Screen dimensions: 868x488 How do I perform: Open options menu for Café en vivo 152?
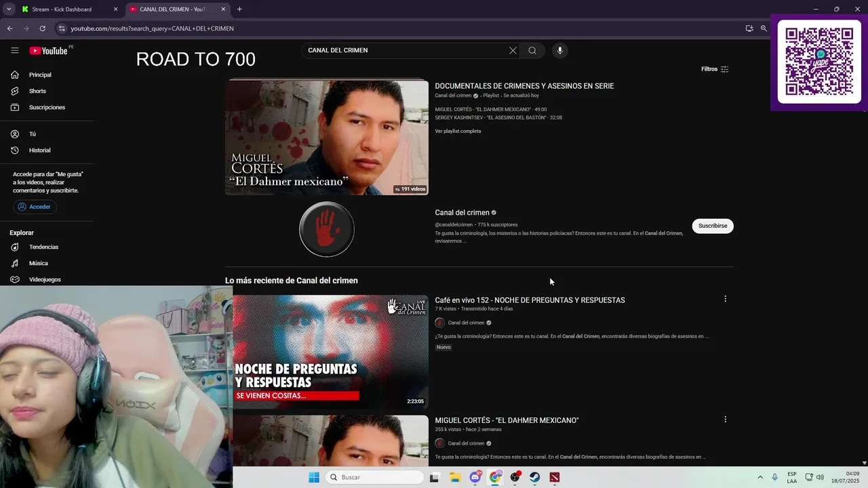click(x=725, y=299)
